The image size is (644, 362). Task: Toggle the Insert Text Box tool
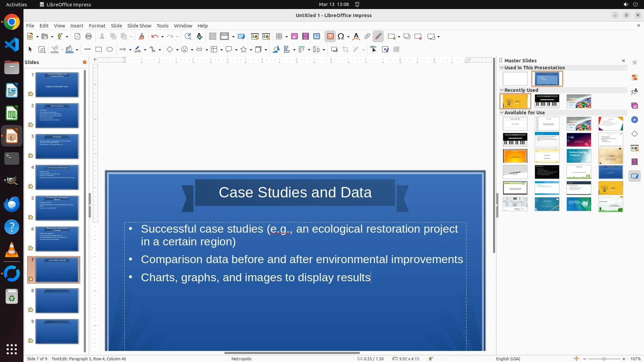(330, 37)
